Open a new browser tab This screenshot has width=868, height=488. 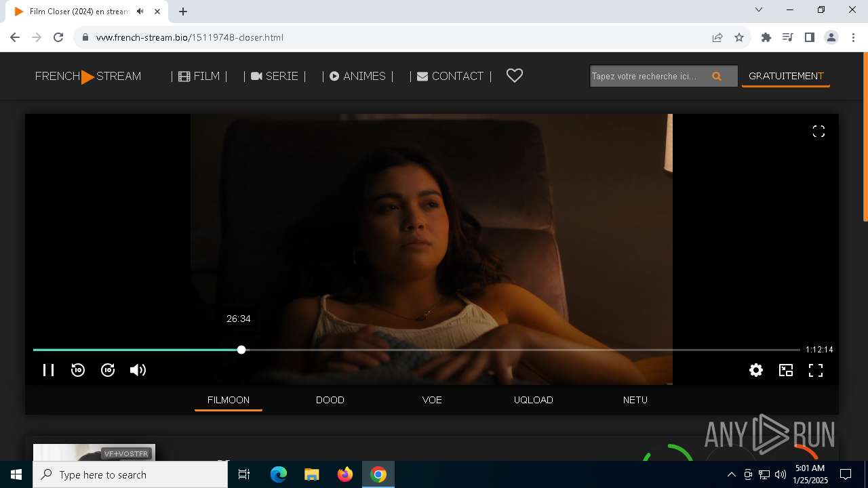[x=183, y=12]
